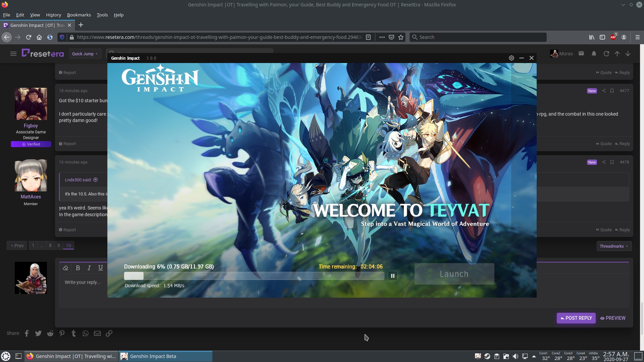Share post #478

tap(604, 162)
